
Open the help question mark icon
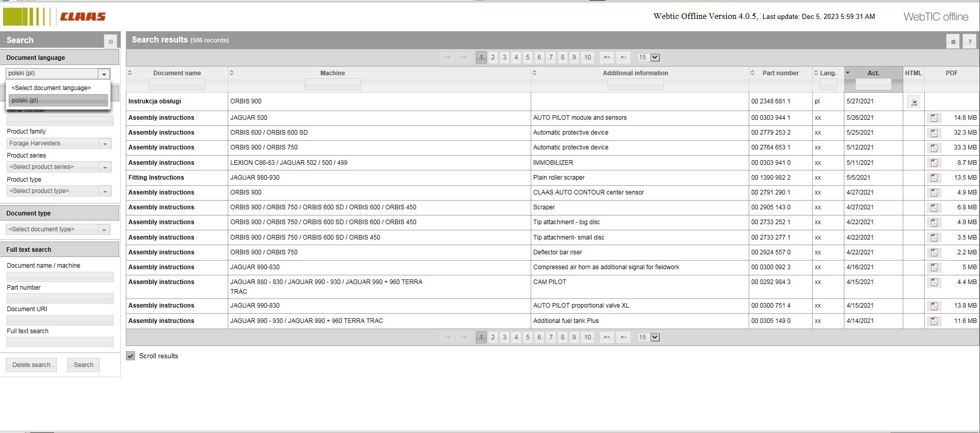(969, 41)
